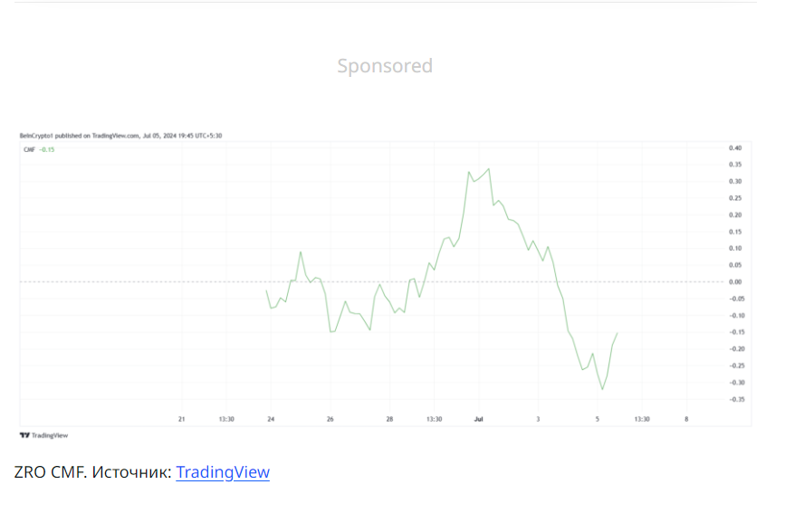The height and width of the screenshot is (532, 785).
Task: Click the ZRO CMF caption text
Action: tap(50, 472)
